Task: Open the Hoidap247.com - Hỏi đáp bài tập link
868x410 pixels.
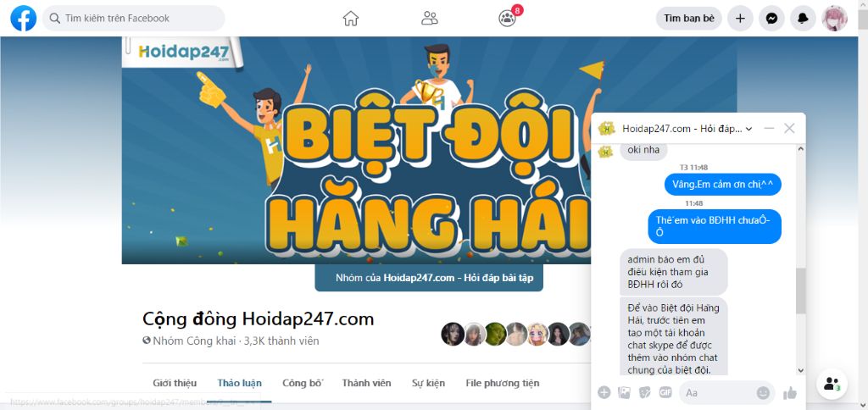Action: (459, 278)
